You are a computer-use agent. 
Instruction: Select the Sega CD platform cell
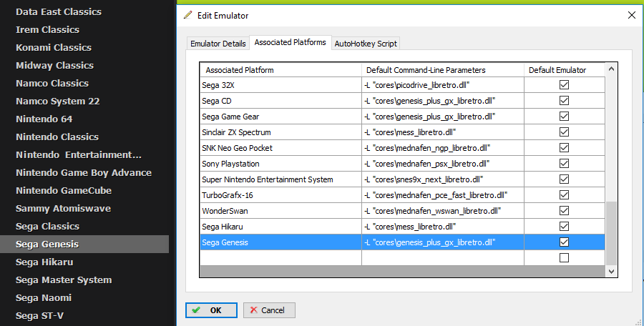280,101
